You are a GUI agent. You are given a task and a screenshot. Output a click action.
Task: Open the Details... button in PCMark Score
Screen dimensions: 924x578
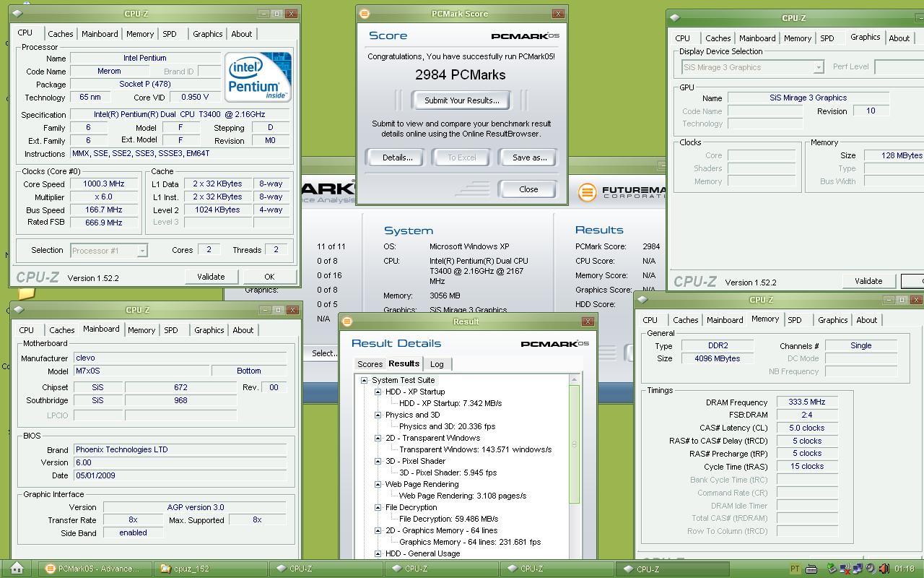pyautogui.click(x=397, y=158)
